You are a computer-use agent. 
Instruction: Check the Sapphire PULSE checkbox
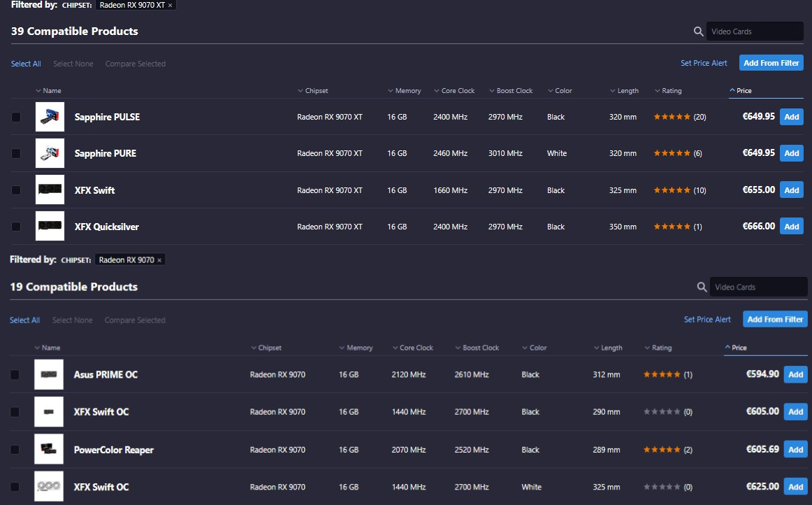(x=16, y=118)
